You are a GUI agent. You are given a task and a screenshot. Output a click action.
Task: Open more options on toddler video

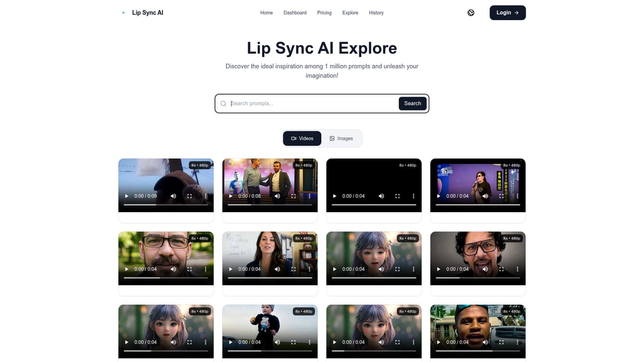click(309, 342)
